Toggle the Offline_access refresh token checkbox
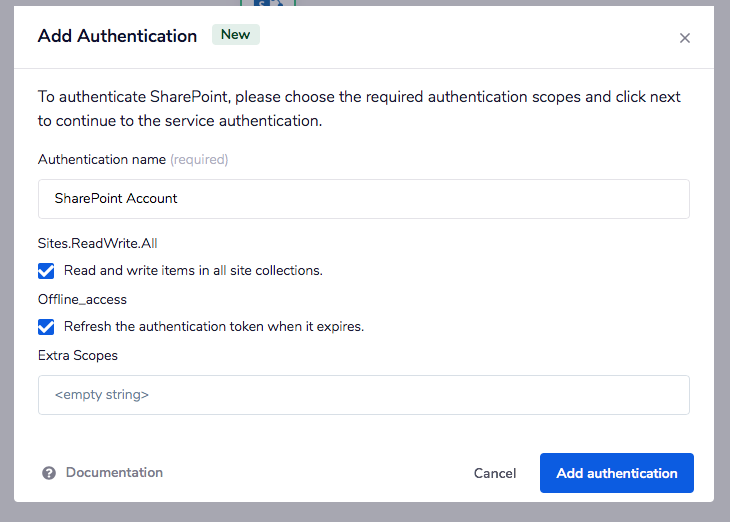This screenshot has height=522, width=730. click(46, 327)
